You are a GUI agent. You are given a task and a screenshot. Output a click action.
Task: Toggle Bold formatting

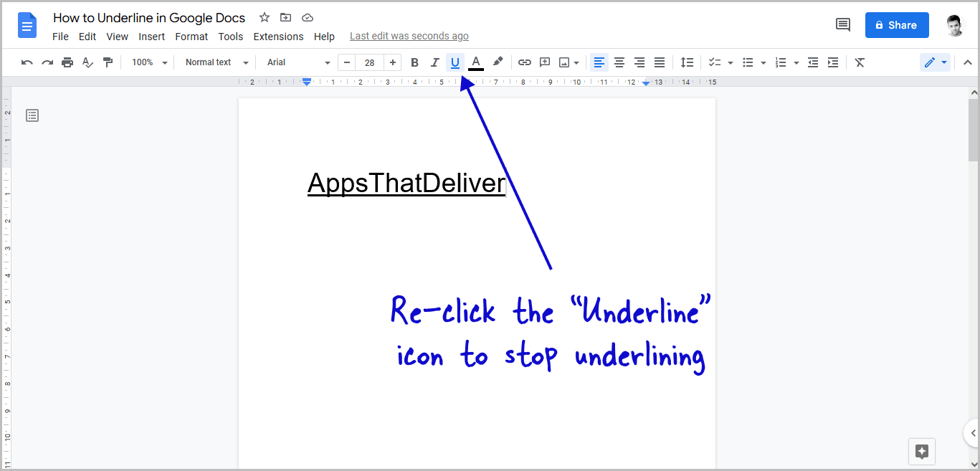pos(414,62)
